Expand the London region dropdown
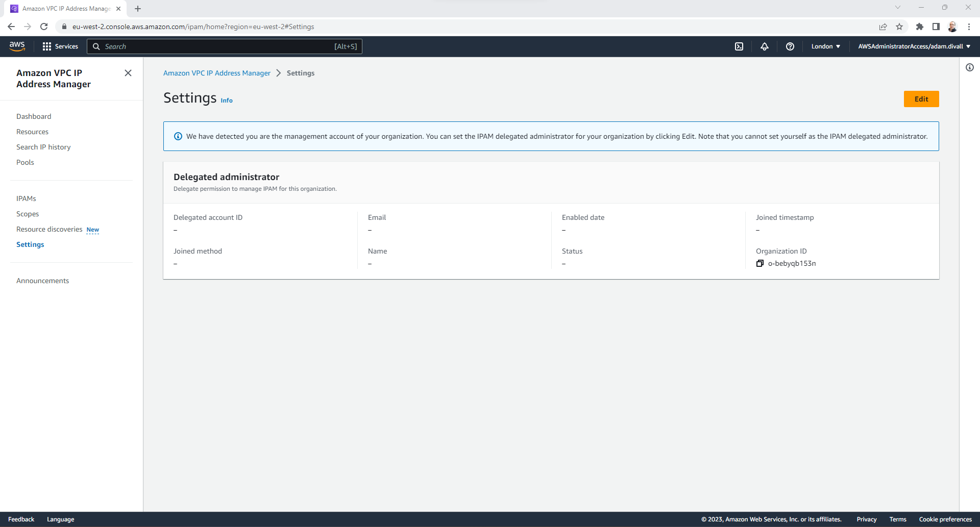This screenshot has width=980, height=527. point(826,46)
